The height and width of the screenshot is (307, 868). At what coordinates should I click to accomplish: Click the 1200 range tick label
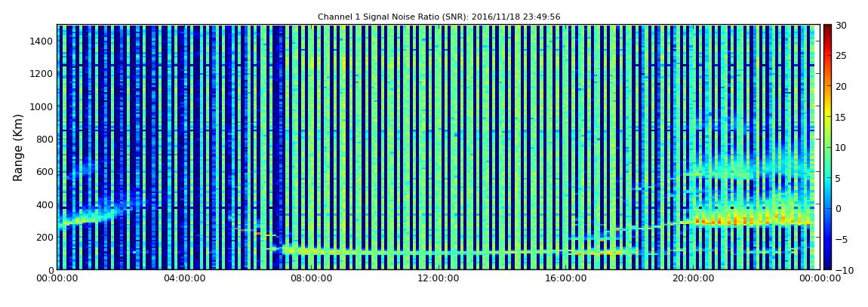[42, 74]
